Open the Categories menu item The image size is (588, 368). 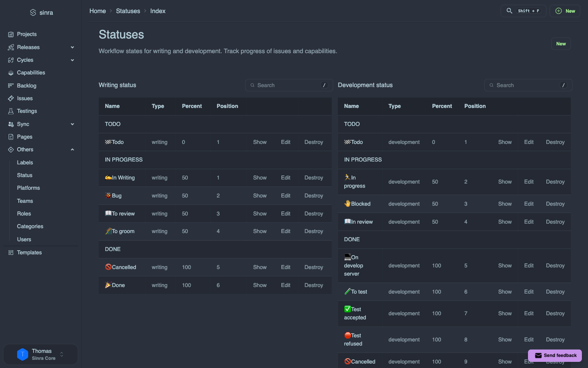click(x=30, y=227)
